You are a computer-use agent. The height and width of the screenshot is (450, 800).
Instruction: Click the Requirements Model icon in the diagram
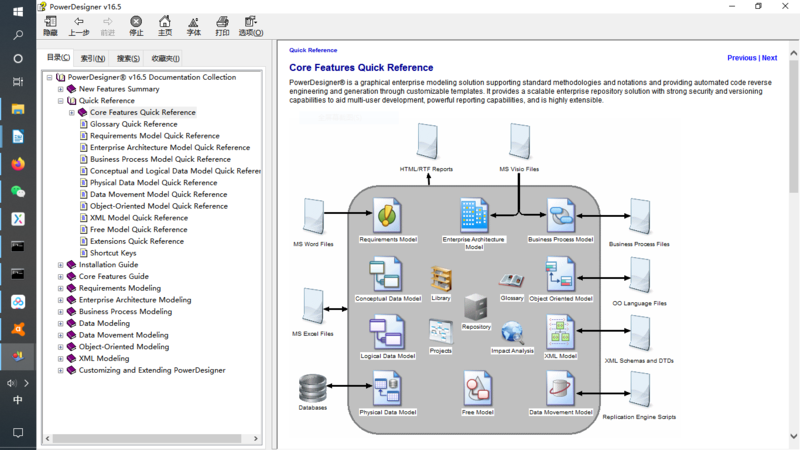(387, 216)
